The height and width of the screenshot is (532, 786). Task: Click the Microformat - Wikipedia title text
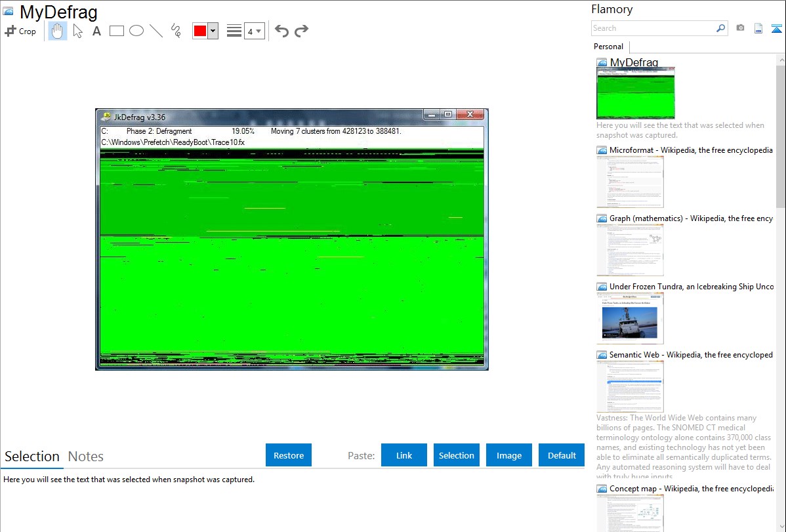(691, 150)
